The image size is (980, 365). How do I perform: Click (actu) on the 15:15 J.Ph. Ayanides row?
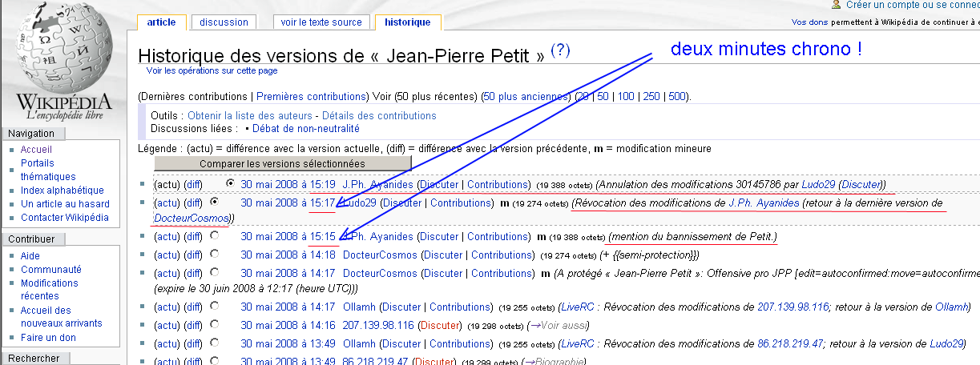(x=167, y=236)
